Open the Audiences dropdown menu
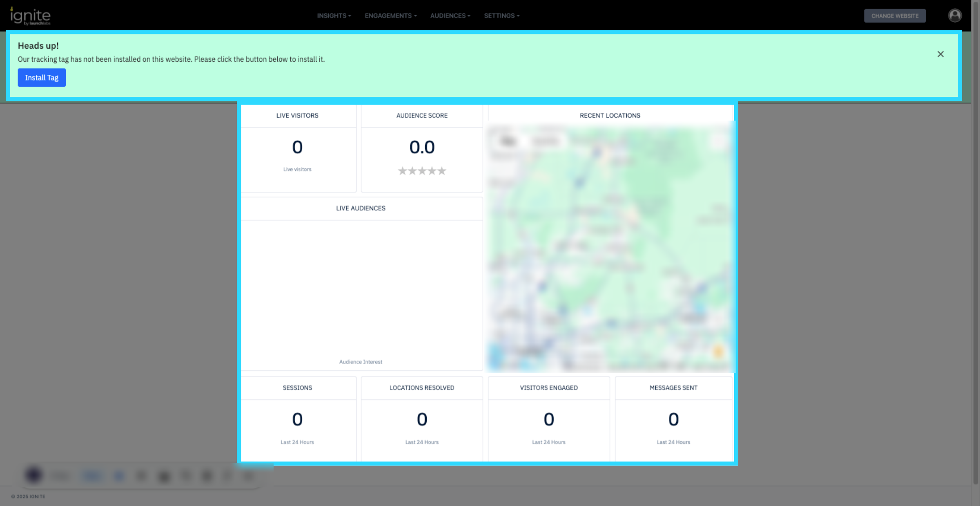Viewport: 980px width, 506px height. pyautogui.click(x=450, y=16)
